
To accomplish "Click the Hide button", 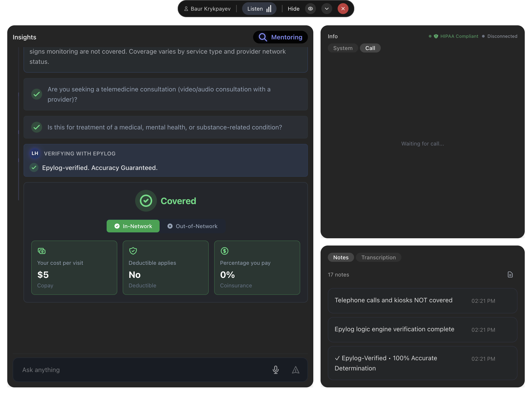I will (293, 9).
